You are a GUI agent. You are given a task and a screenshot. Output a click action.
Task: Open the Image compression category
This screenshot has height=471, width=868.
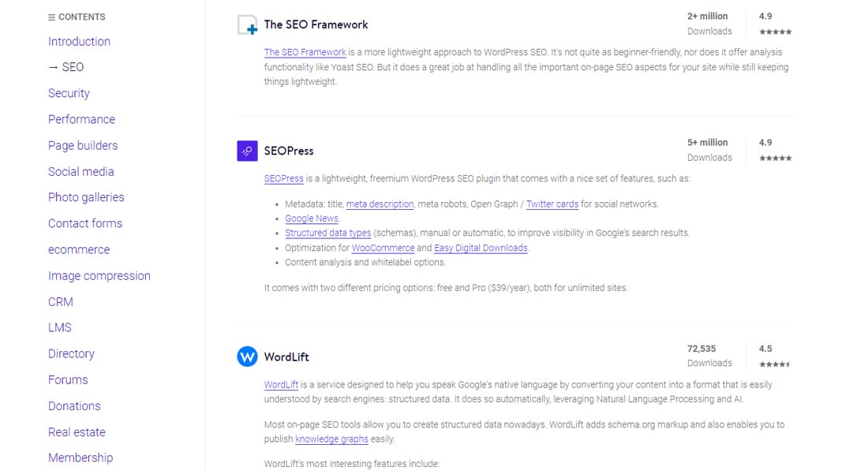point(99,275)
